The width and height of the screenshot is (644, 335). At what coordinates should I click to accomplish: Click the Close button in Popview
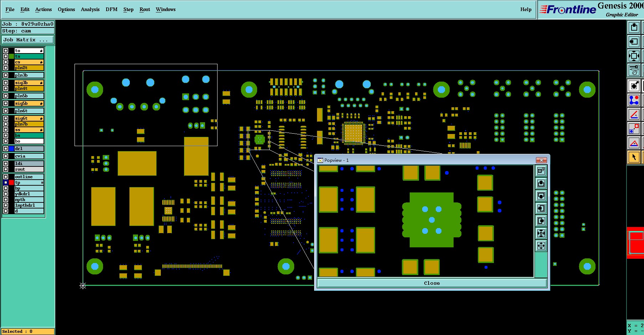pyautogui.click(x=432, y=283)
